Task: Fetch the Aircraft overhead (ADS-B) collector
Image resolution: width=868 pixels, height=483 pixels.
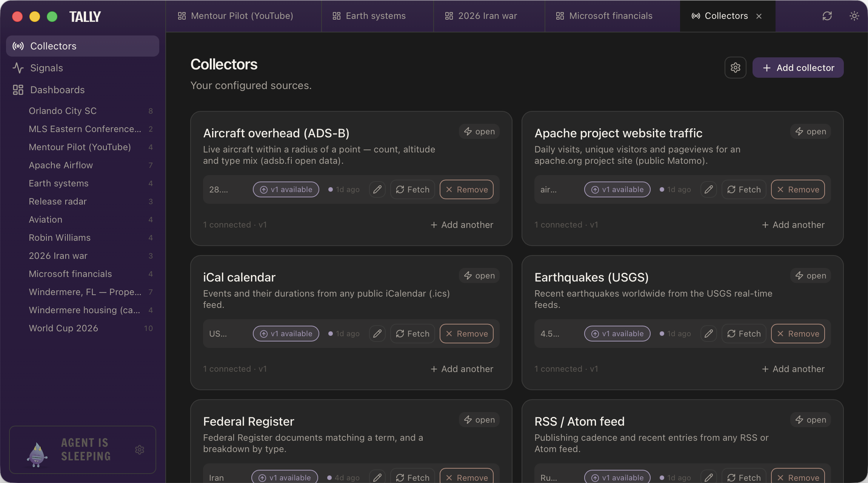Action: 412,189
